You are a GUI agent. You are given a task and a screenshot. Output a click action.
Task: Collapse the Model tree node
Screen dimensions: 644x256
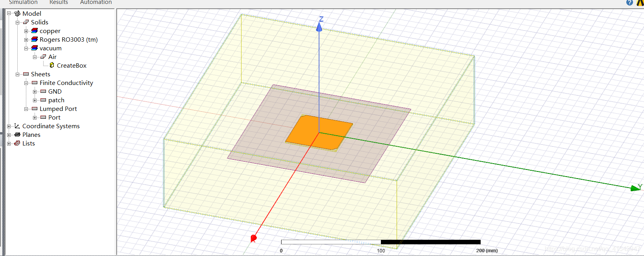tap(9, 13)
